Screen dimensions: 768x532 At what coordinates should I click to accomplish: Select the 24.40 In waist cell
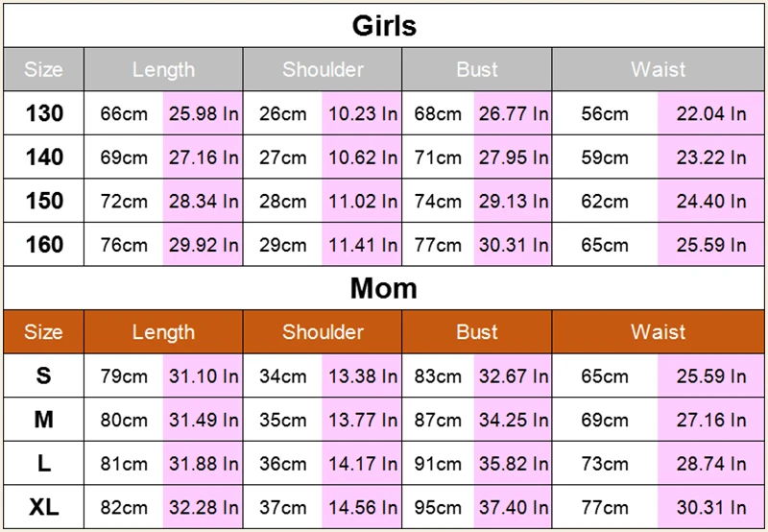click(710, 201)
